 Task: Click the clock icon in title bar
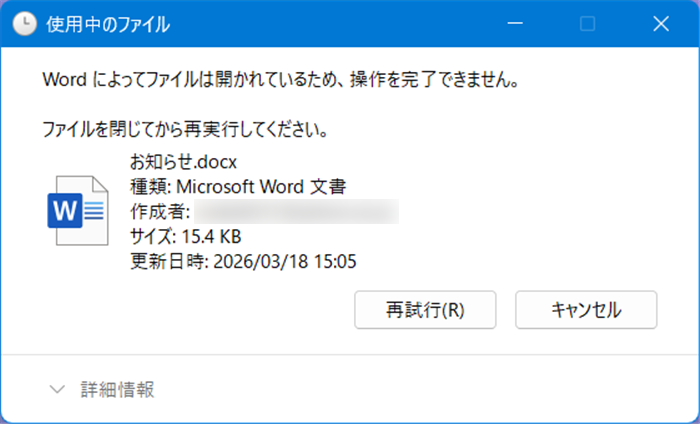(x=25, y=23)
